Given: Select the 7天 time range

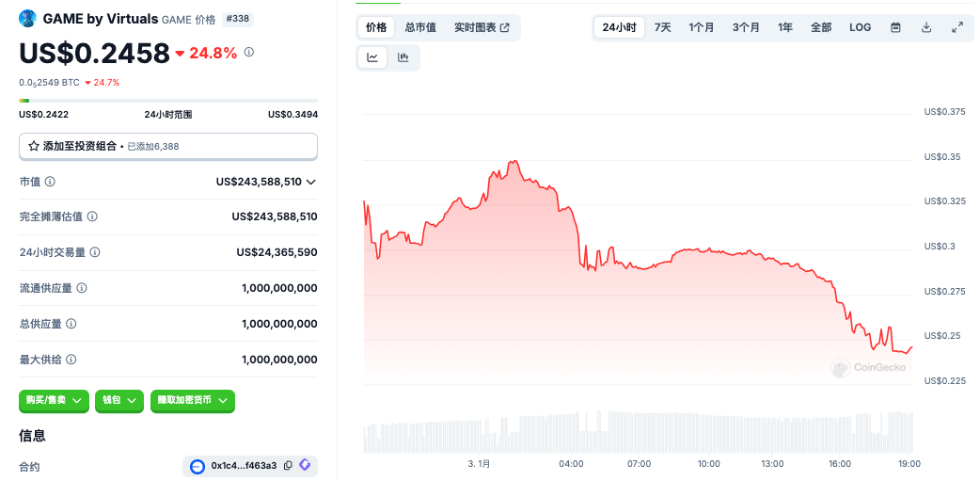Looking at the screenshot, I should pyautogui.click(x=662, y=27).
